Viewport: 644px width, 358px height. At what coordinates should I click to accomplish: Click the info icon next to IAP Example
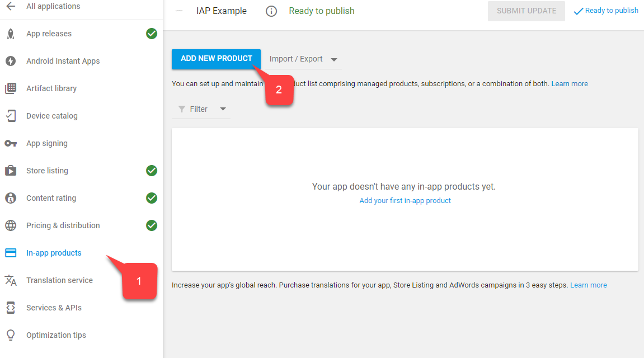click(271, 11)
